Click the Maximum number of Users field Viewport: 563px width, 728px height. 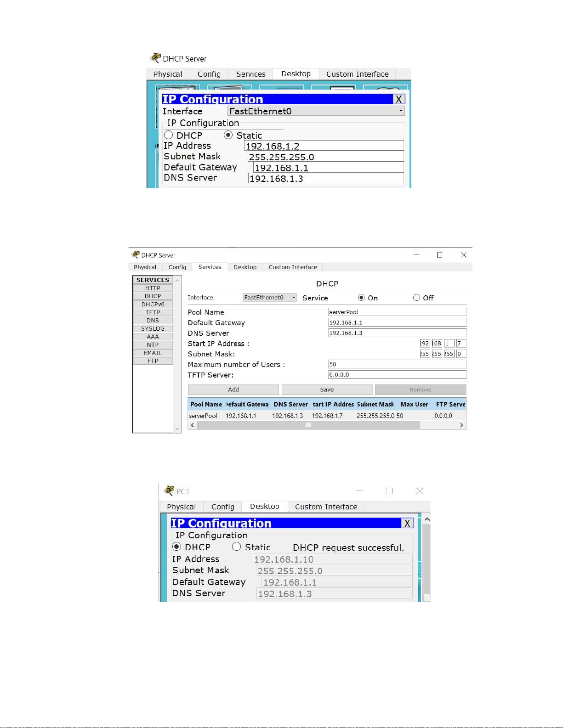397,364
